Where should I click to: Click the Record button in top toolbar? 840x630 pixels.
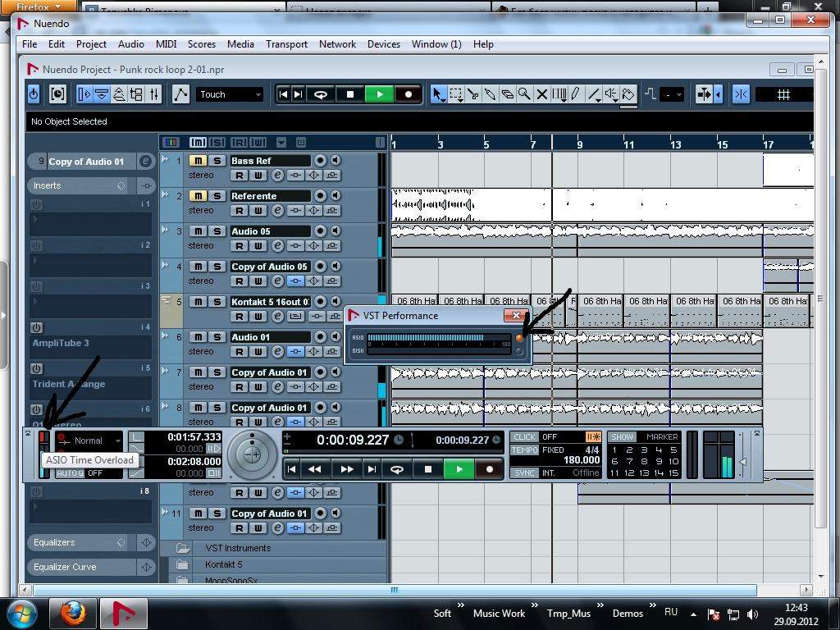point(409,94)
